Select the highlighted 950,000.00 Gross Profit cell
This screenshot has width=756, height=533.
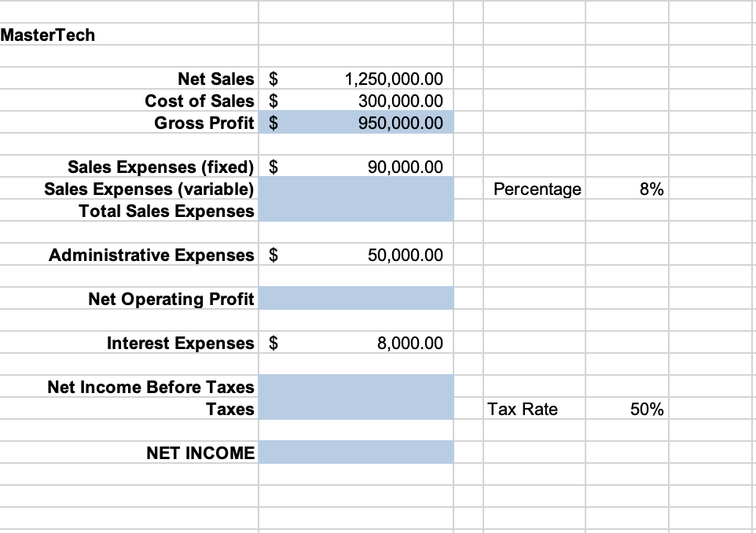356,123
